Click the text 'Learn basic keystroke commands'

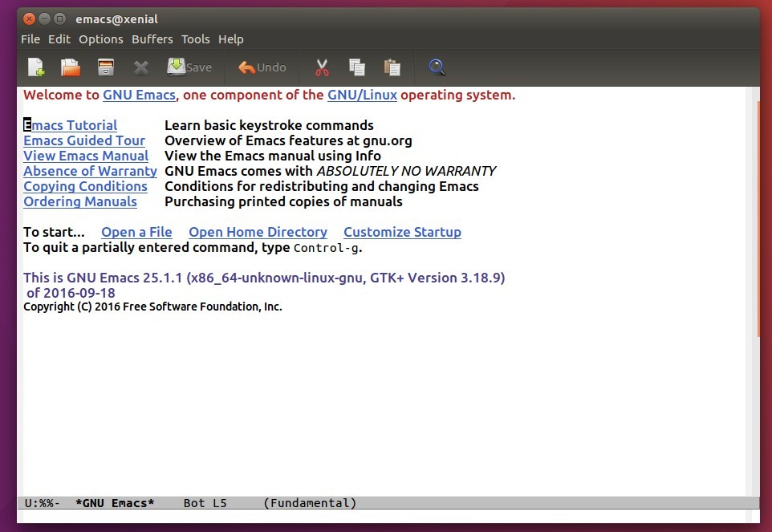point(269,125)
